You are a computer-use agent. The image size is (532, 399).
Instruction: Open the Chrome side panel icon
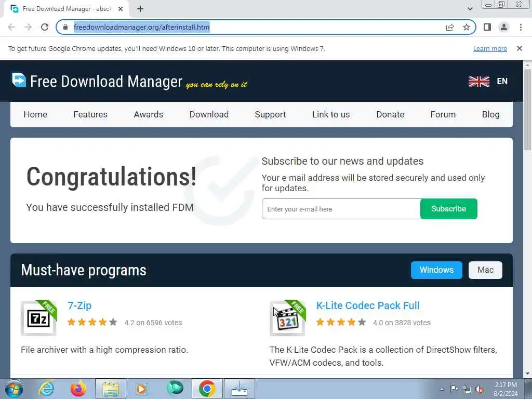[487, 27]
